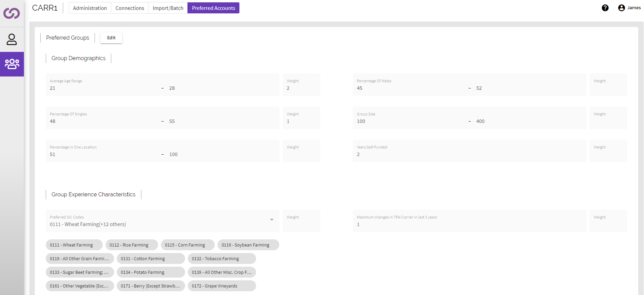Viewport: 644px width, 295px height.
Task: Click the James user account icon
Action: 621,8
